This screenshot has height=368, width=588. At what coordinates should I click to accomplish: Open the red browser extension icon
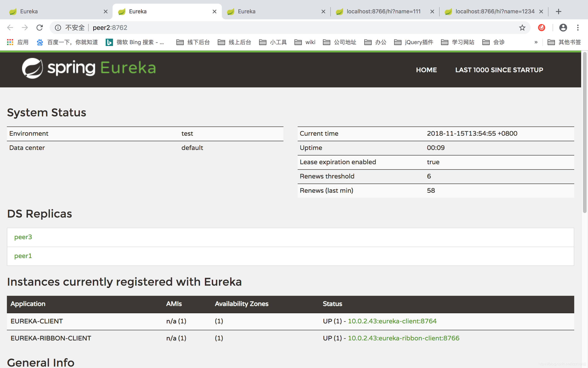pos(541,28)
